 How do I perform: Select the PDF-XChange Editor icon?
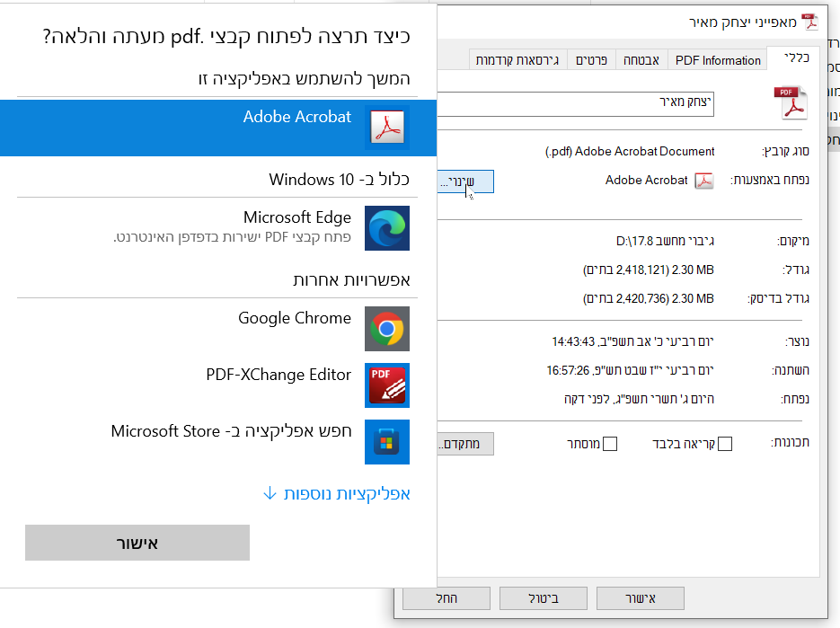coord(387,385)
